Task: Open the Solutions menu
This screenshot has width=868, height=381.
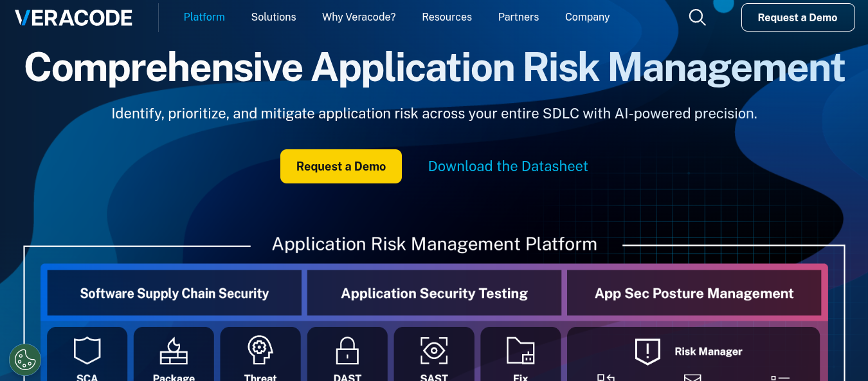Action: 274,17
